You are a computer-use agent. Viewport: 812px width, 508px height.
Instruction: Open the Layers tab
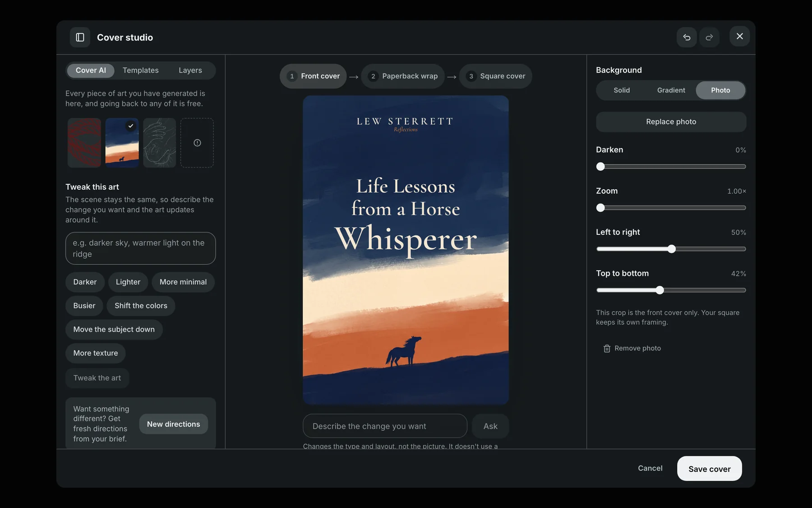pos(190,70)
